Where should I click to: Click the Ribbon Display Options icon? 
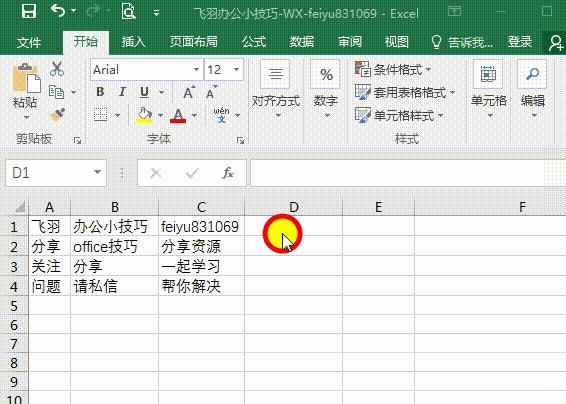click(454, 11)
